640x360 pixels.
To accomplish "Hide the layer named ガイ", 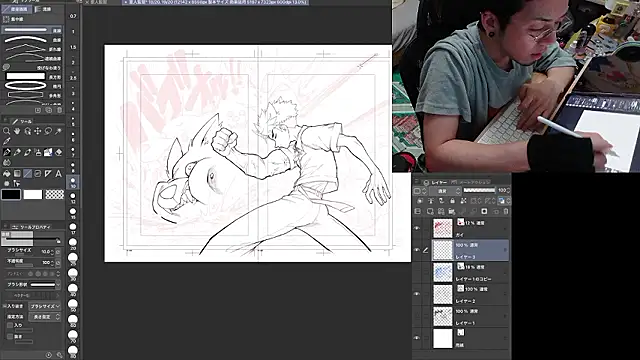I will 417,228.
